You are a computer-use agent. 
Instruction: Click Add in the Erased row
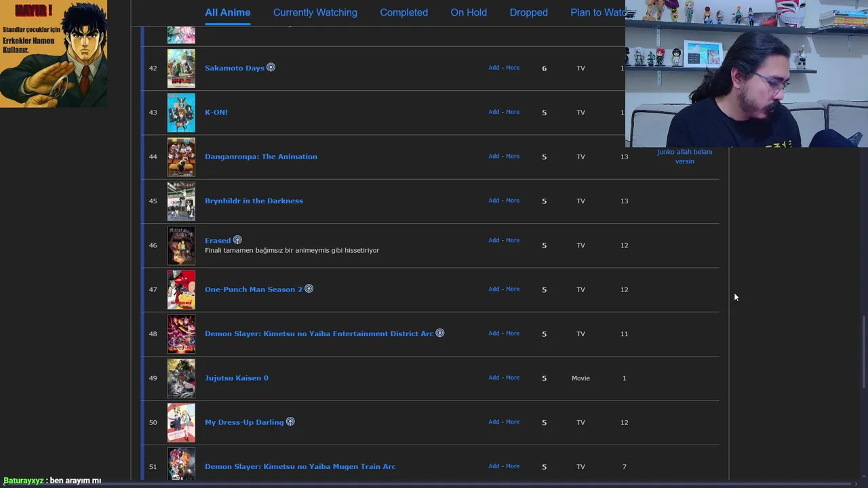pos(494,240)
